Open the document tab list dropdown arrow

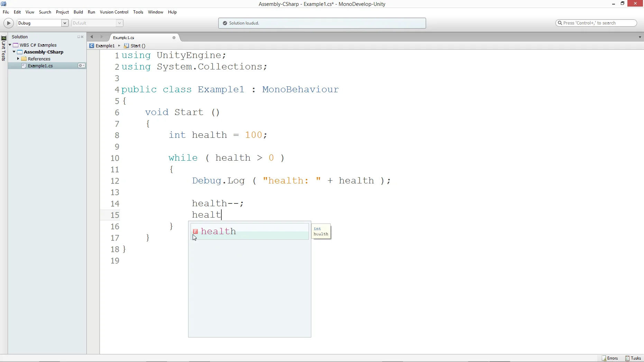640,37
